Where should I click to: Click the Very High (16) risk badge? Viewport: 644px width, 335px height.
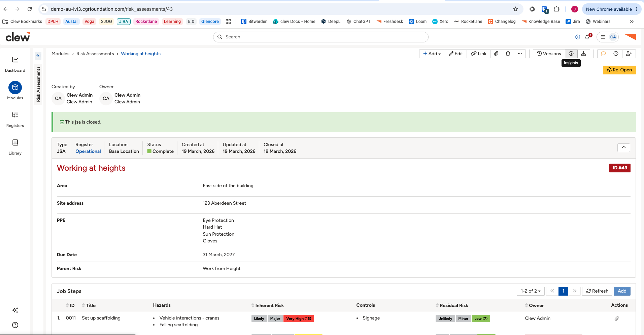299,319
